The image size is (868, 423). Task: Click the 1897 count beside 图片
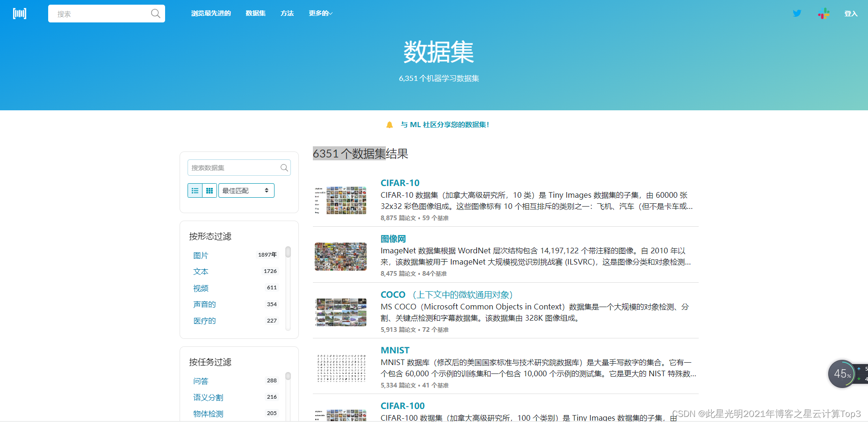[268, 255]
